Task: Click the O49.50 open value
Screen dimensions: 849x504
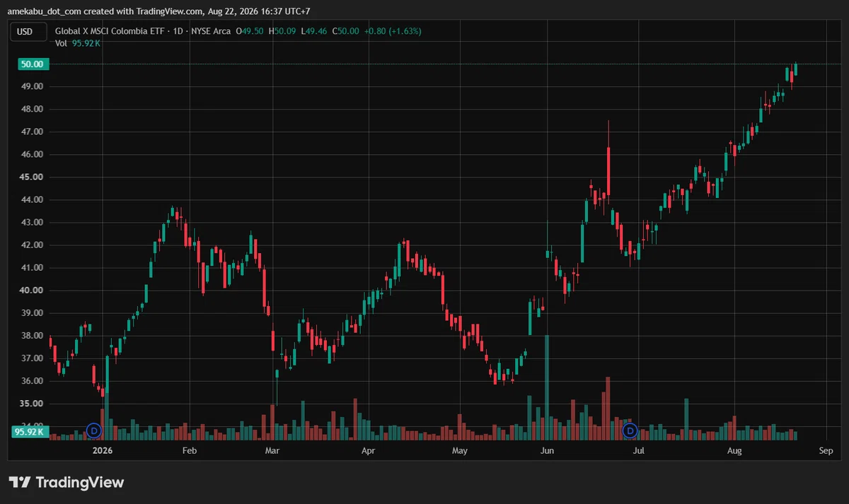Action: pyautogui.click(x=250, y=31)
